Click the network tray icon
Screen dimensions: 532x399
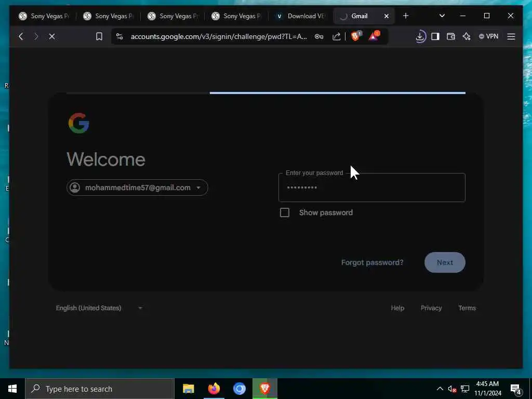465,389
